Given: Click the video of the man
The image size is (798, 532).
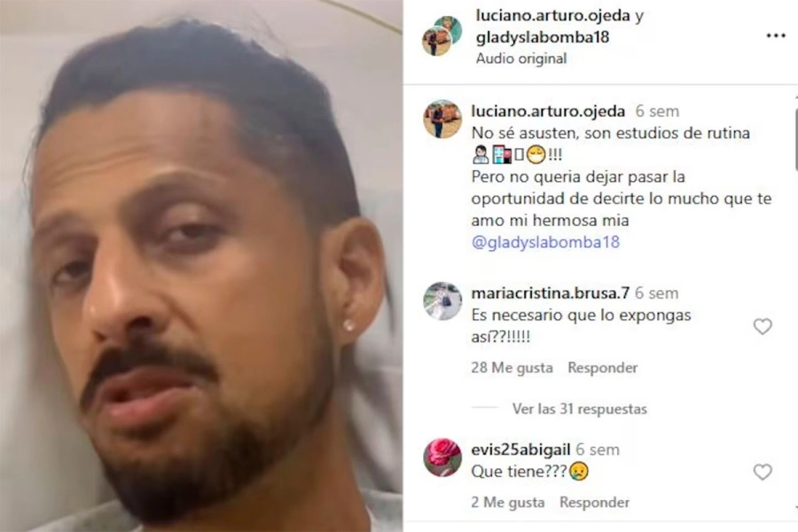Looking at the screenshot, I should click(x=201, y=266).
